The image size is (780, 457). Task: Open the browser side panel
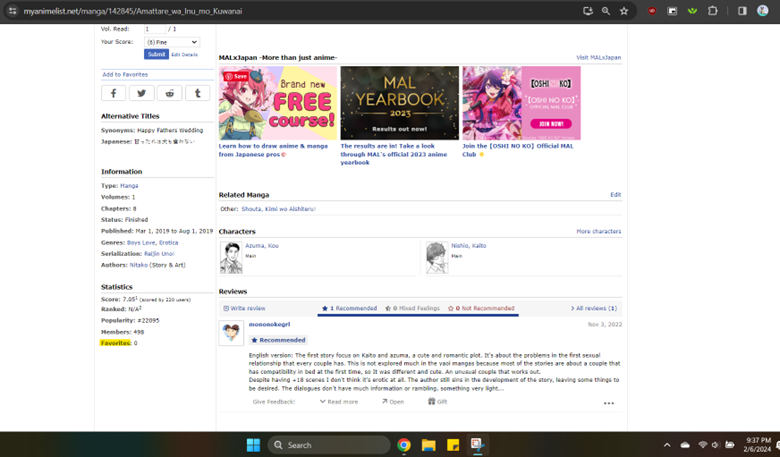[742, 11]
